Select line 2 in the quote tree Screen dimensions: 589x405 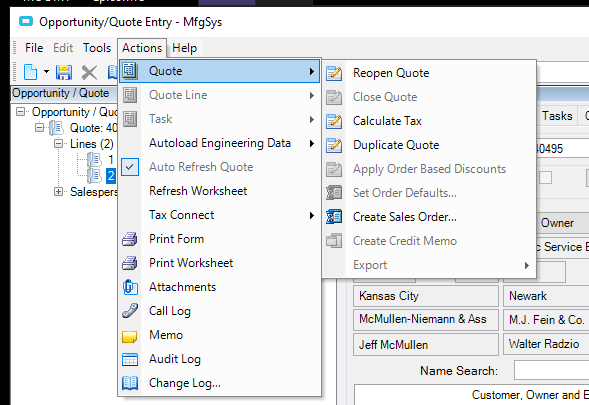[111, 175]
